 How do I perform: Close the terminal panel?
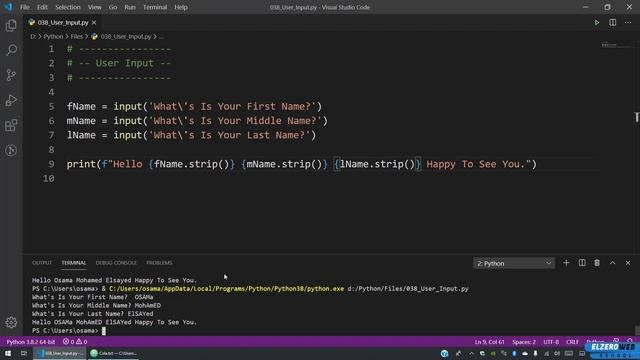(628, 263)
